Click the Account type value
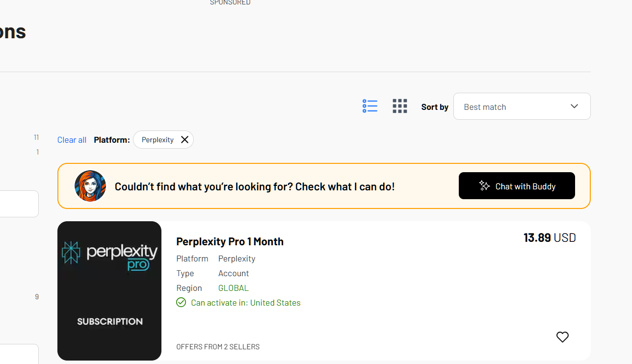This screenshot has width=632, height=364. 234,273
